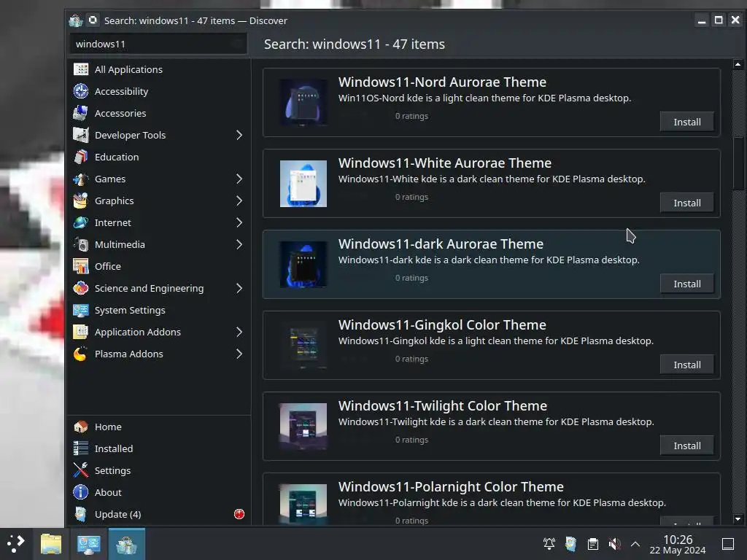Select Office category label

108,267
